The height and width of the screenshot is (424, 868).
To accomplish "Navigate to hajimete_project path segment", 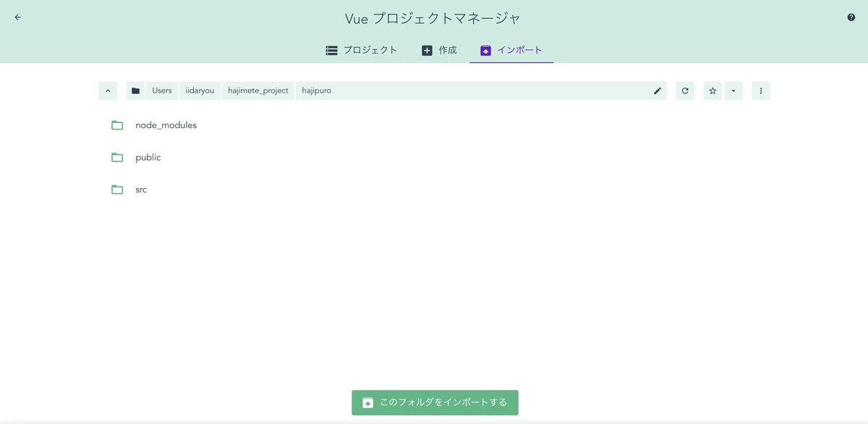I will click(258, 90).
